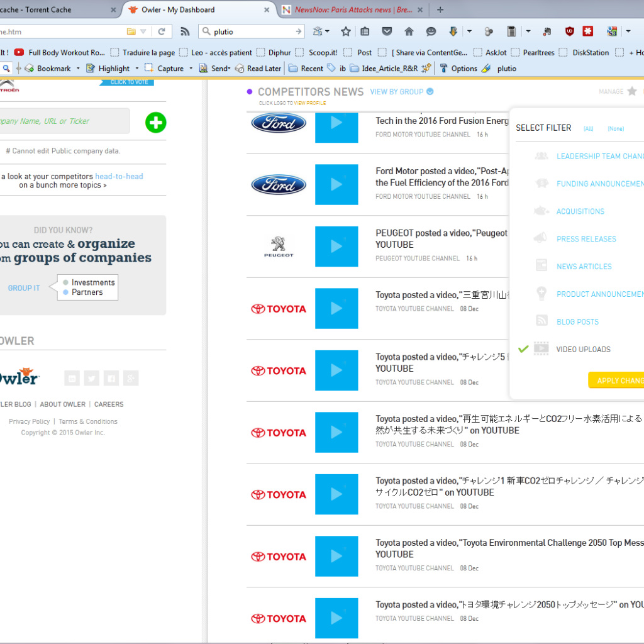
Task: Open Full Body Workout bookmark
Action: tap(60, 53)
